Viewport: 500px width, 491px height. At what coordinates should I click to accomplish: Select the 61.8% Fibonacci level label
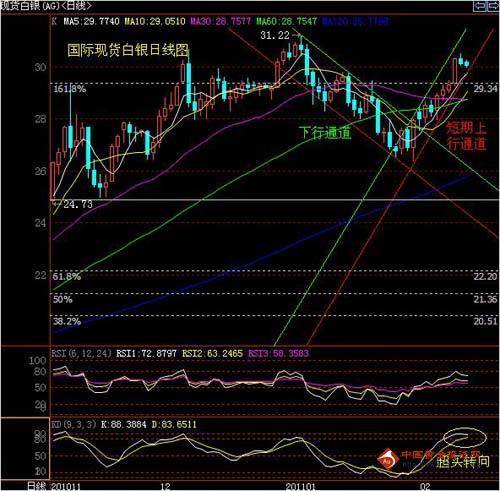pyautogui.click(x=66, y=277)
